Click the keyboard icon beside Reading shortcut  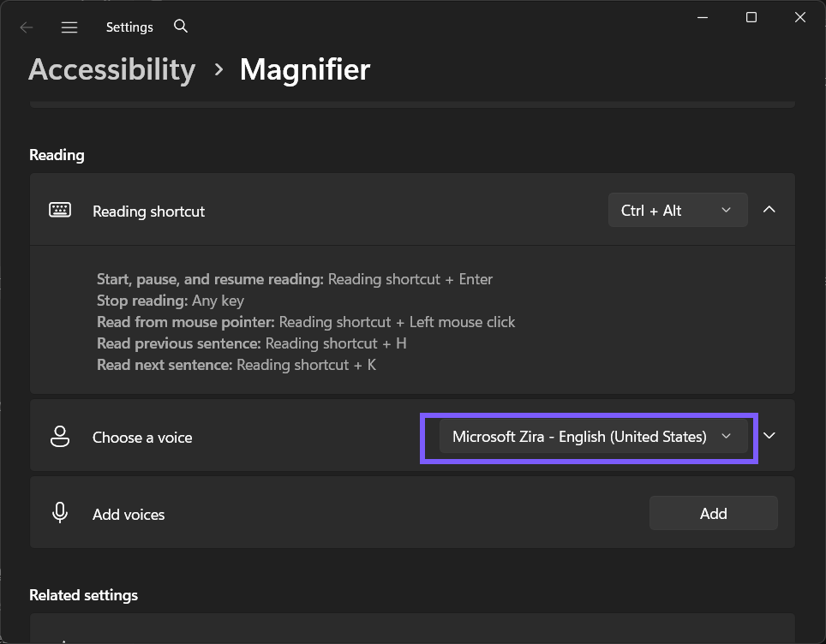click(60, 210)
